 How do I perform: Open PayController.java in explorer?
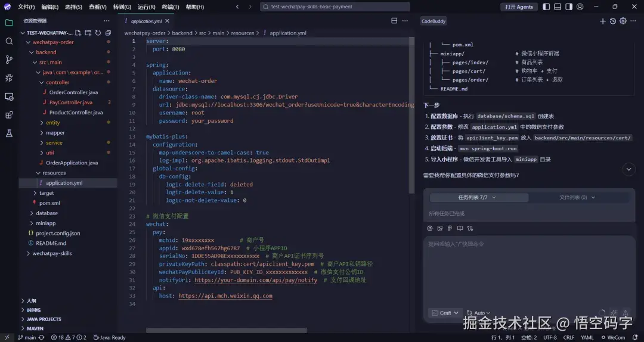tap(70, 102)
